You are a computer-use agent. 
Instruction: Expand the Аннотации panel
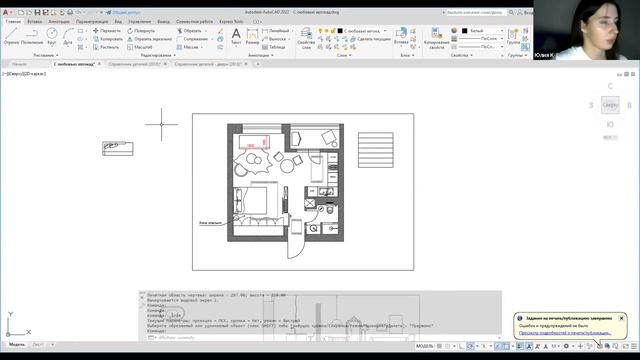click(x=260, y=55)
